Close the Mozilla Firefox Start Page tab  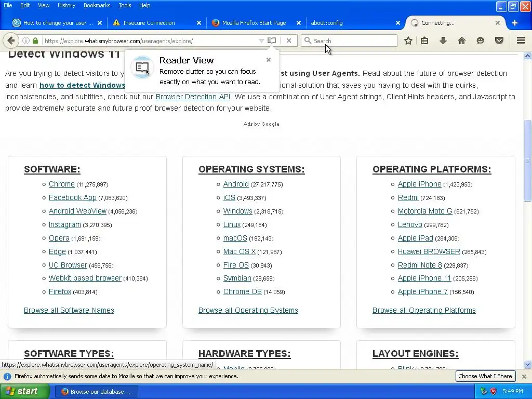pyautogui.click(x=299, y=23)
